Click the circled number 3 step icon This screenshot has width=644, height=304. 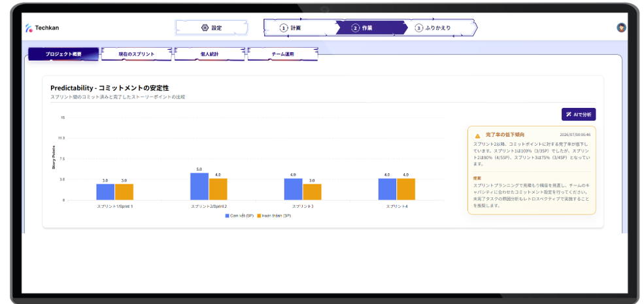pyautogui.click(x=418, y=28)
